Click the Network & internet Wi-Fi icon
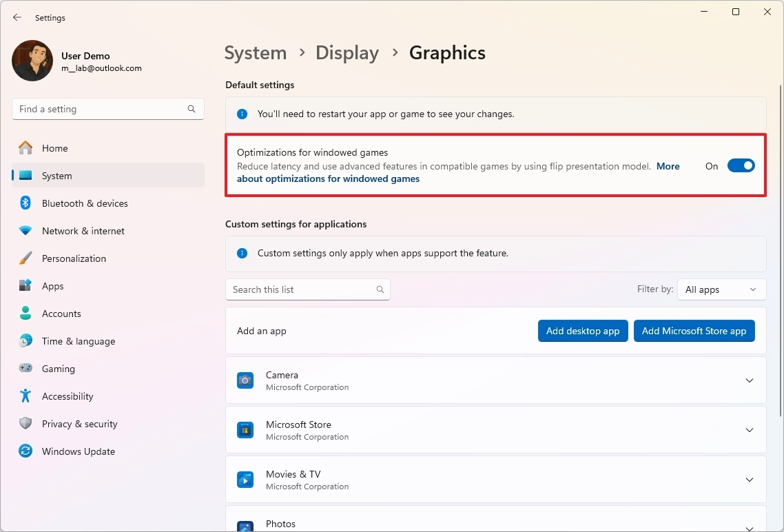This screenshot has height=532, width=784. [x=25, y=230]
